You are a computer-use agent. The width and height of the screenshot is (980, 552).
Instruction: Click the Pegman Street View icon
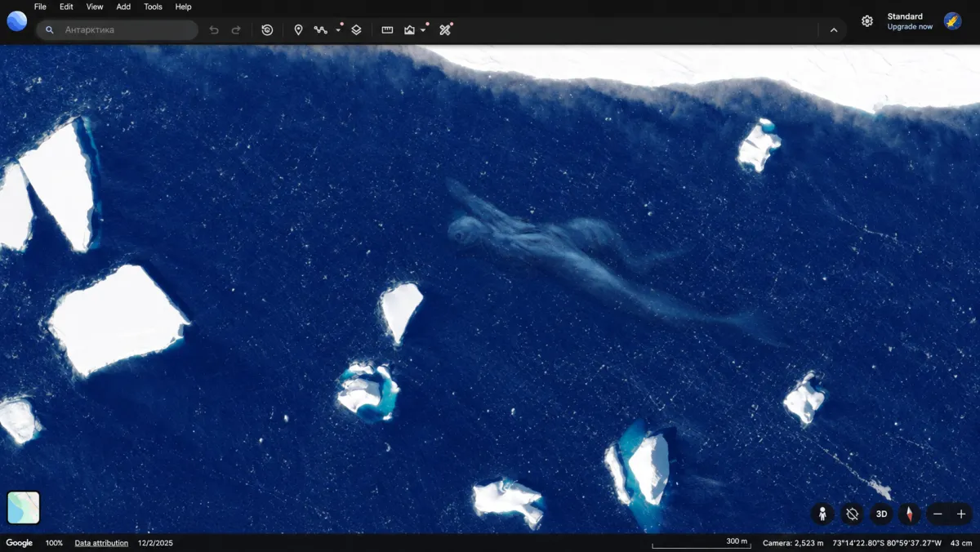(822, 514)
